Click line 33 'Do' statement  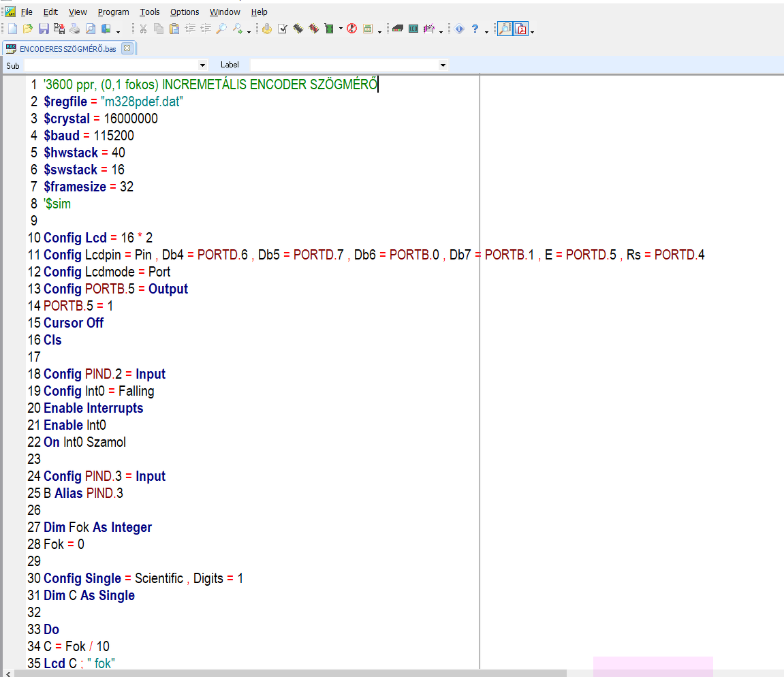point(52,629)
